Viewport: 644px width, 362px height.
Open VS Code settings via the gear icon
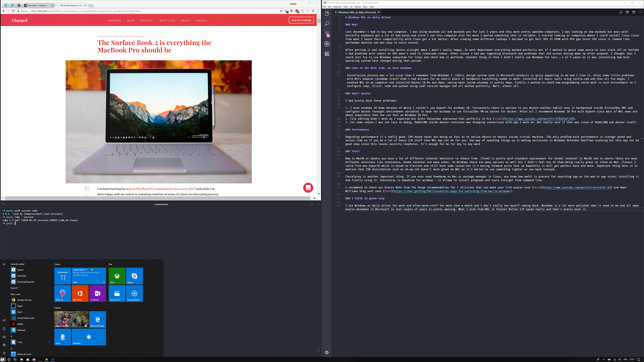click(x=327, y=352)
